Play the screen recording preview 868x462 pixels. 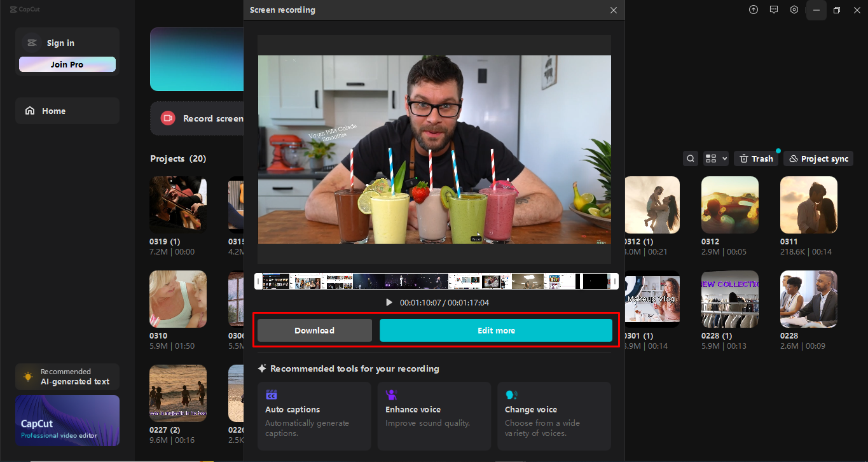click(389, 302)
